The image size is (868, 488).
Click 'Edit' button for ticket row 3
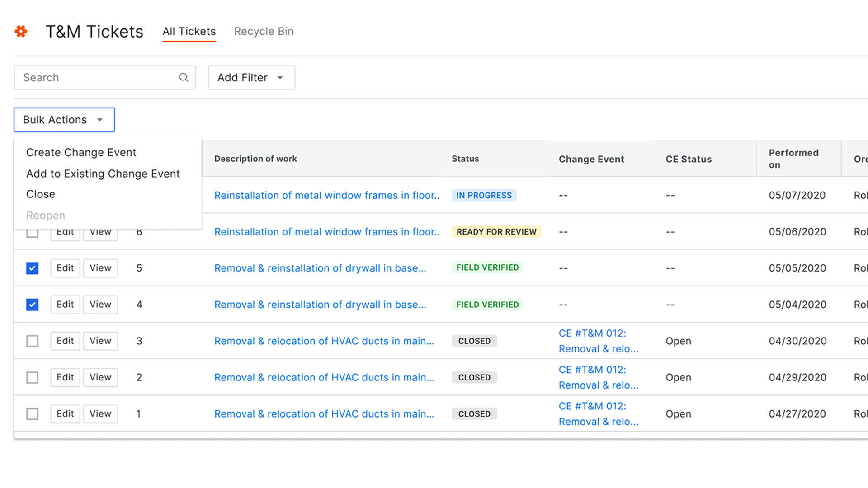click(x=65, y=340)
